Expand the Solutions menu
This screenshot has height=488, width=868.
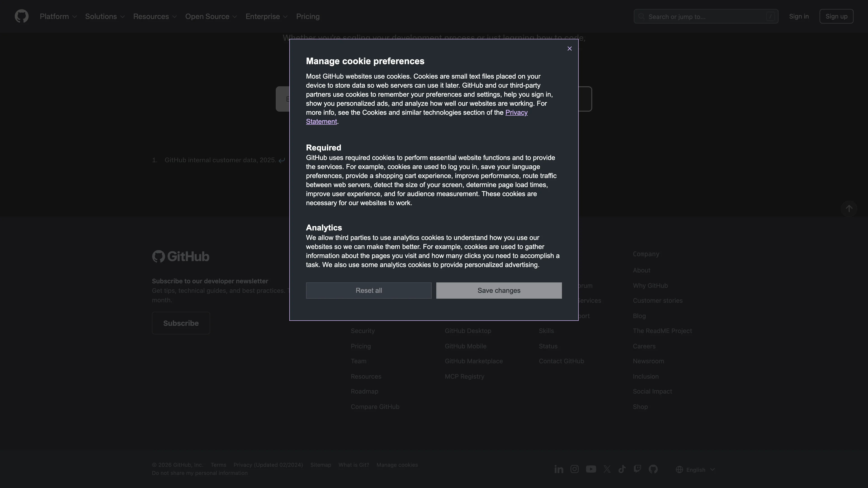click(x=105, y=16)
